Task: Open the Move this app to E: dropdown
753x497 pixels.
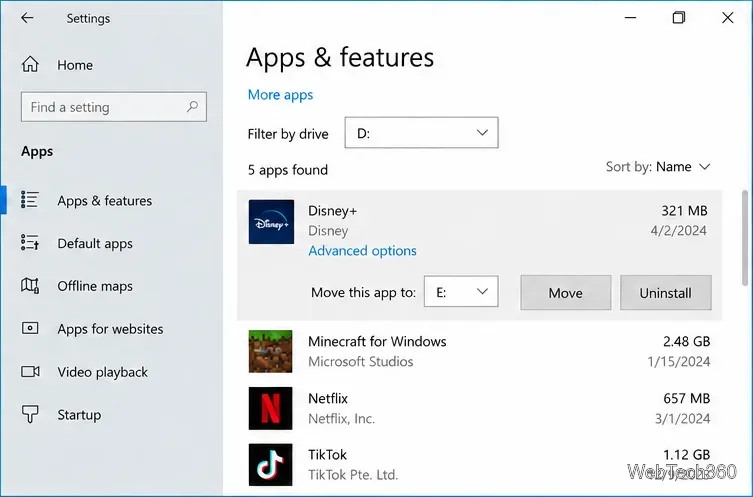Action: coord(461,291)
